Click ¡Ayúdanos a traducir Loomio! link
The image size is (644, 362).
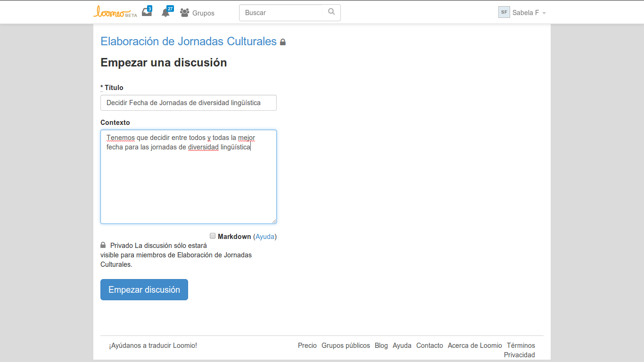(153, 346)
